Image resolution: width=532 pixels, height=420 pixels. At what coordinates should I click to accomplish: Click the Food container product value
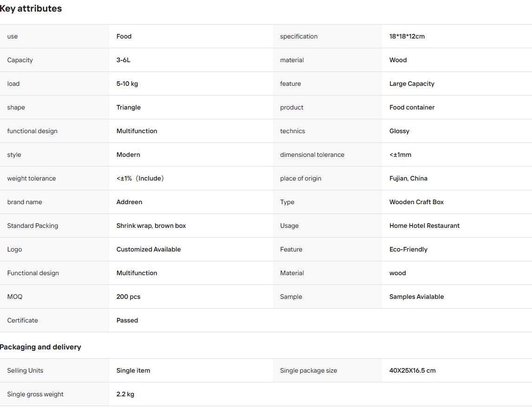412,107
